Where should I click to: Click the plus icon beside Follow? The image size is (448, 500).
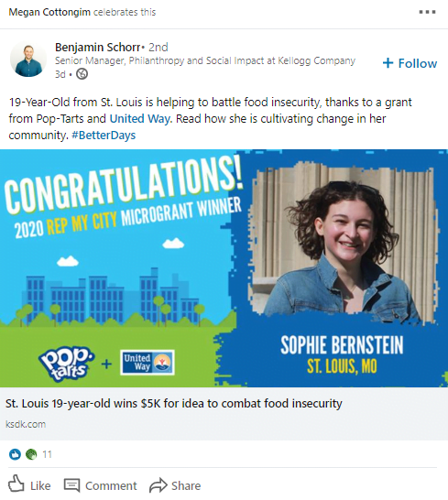tap(388, 63)
